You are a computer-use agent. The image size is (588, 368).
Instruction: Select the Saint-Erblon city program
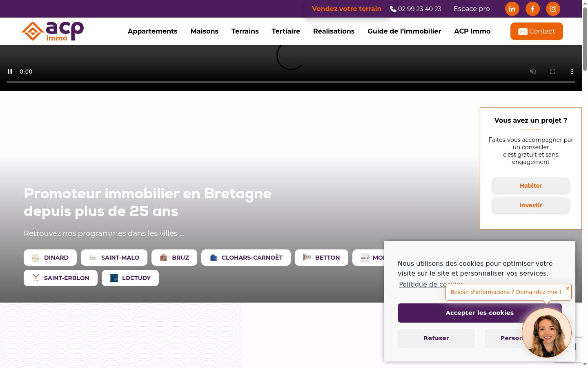click(x=60, y=278)
